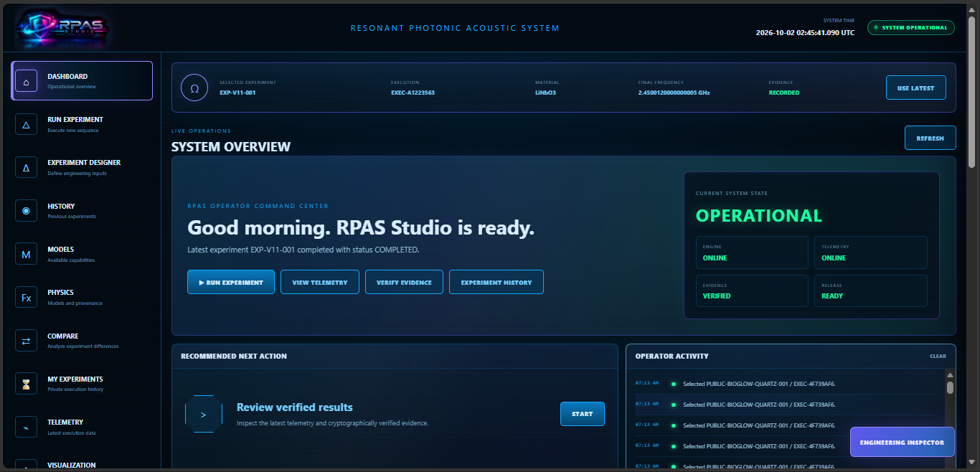Click the Recorded evidence status text
Image resolution: width=980 pixels, height=472 pixels.
[784, 93]
